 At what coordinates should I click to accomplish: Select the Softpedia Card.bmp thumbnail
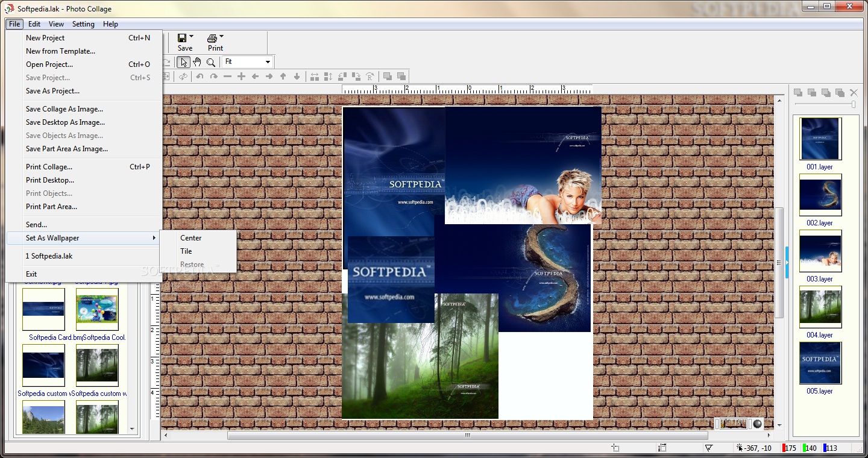(x=43, y=309)
